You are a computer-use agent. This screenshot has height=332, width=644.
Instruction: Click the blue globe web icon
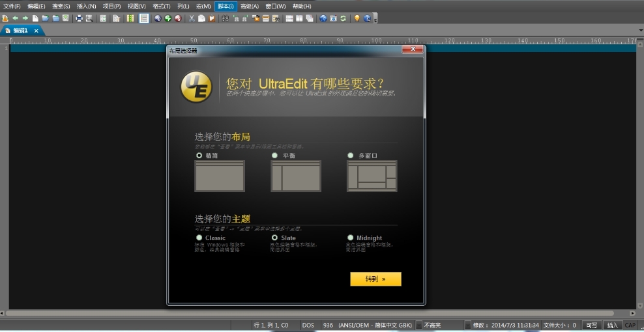(323, 18)
